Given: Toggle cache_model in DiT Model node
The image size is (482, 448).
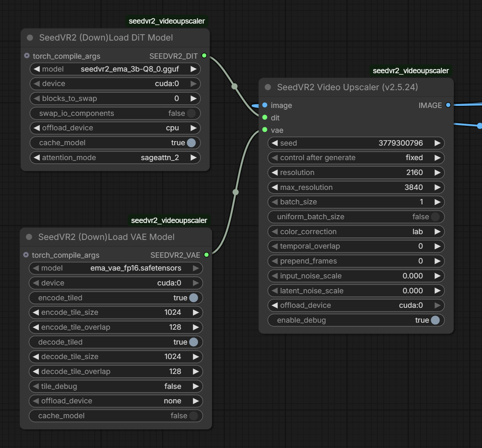Looking at the screenshot, I should tap(115, 143).
